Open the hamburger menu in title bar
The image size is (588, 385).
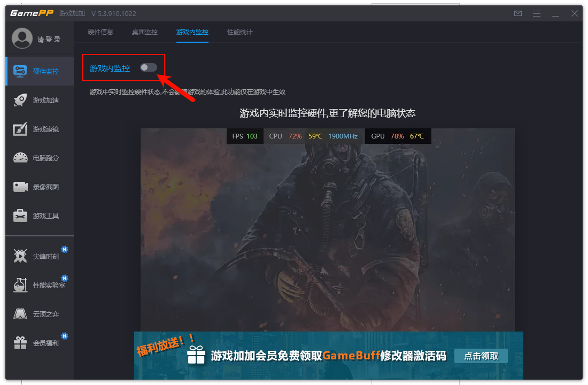[x=537, y=13]
